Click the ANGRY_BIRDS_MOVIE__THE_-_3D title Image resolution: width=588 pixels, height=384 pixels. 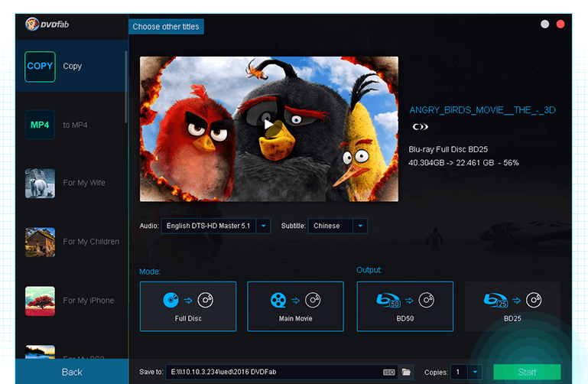(x=482, y=110)
